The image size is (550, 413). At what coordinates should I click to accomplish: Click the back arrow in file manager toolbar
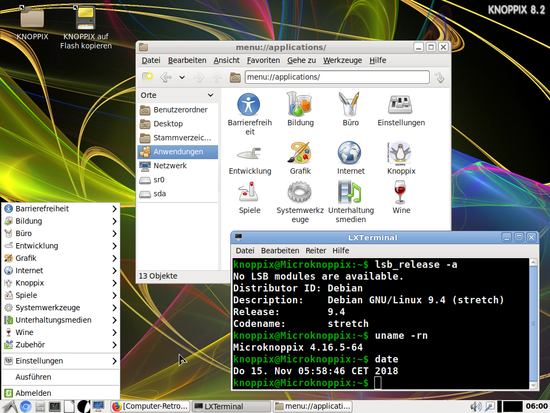pyautogui.click(x=166, y=77)
